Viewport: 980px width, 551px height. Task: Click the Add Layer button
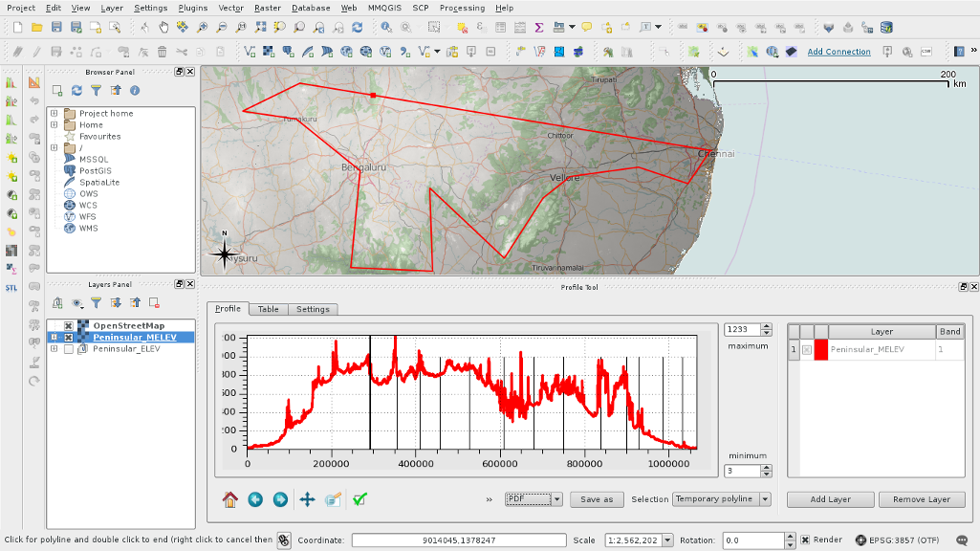tap(831, 499)
